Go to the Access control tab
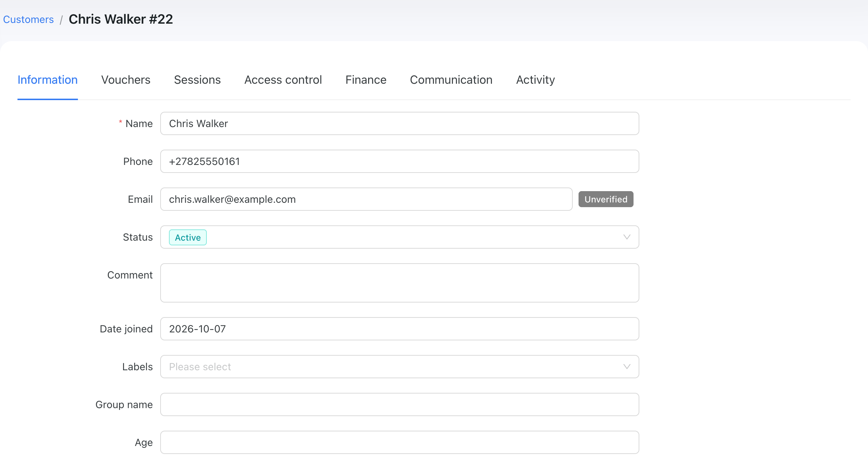 click(283, 80)
